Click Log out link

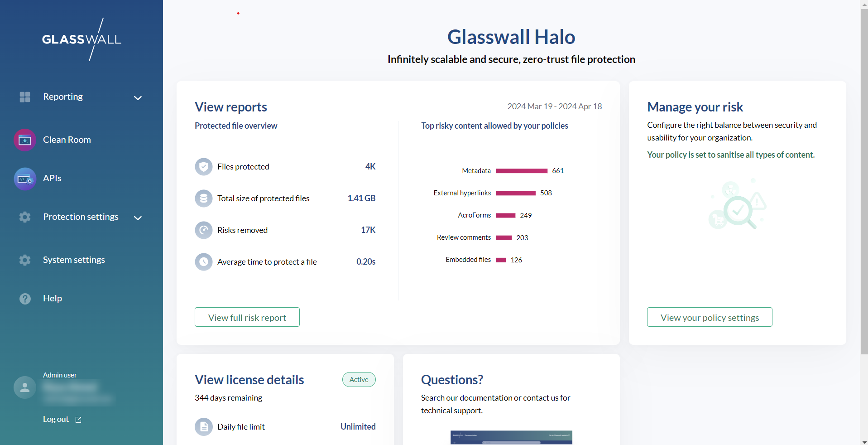pos(56,419)
